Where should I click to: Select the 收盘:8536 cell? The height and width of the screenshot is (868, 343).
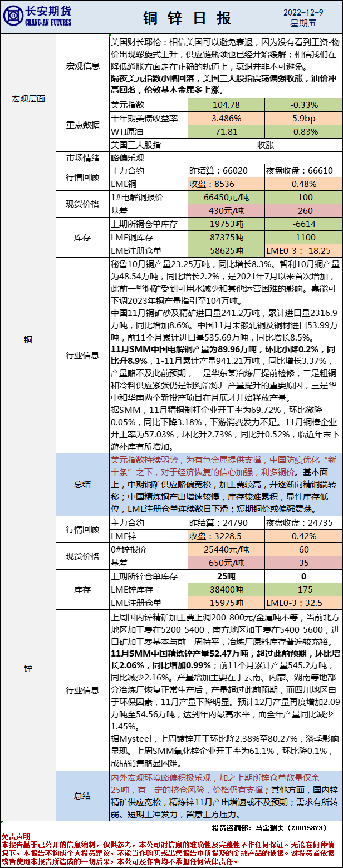[226, 184]
